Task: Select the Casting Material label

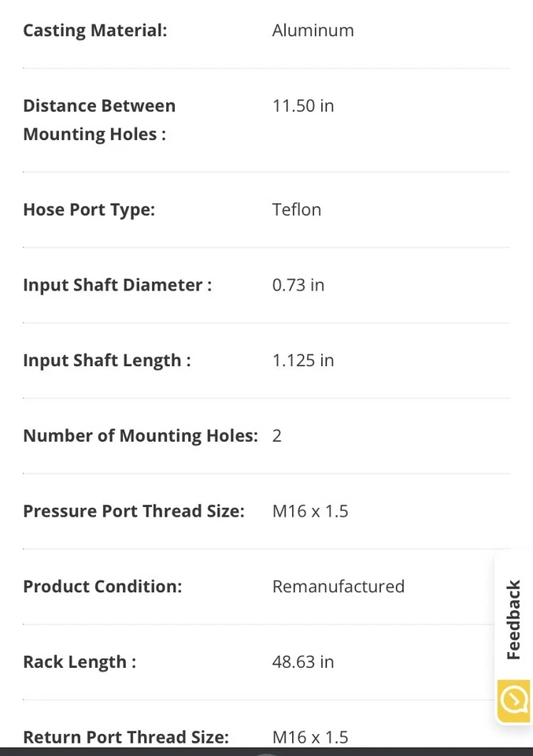Action: 95,31
